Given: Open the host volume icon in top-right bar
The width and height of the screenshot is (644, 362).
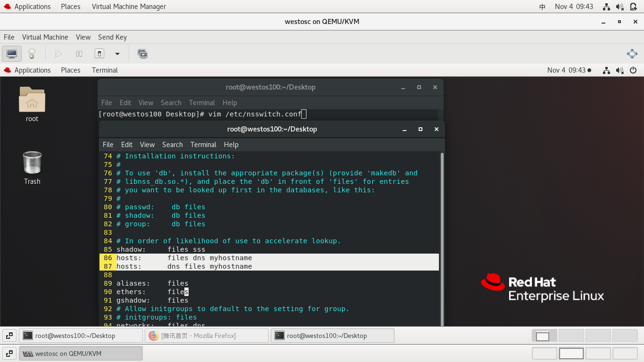Looking at the screenshot, I should pyautogui.click(x=619, y=7).
